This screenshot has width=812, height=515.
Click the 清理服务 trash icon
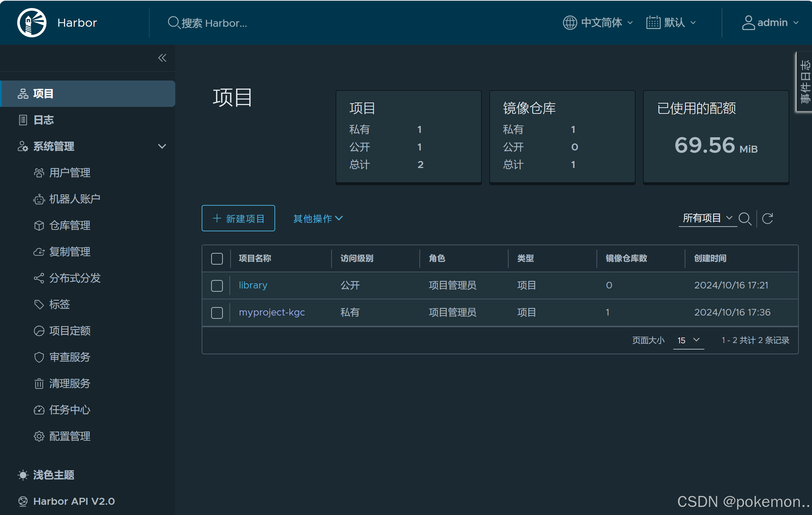(x=39, y=384)
